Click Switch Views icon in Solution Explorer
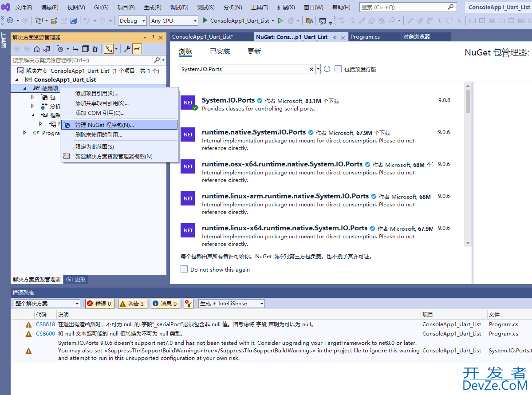Viewport: 532px width, 395px height. (x=47, y=49)
